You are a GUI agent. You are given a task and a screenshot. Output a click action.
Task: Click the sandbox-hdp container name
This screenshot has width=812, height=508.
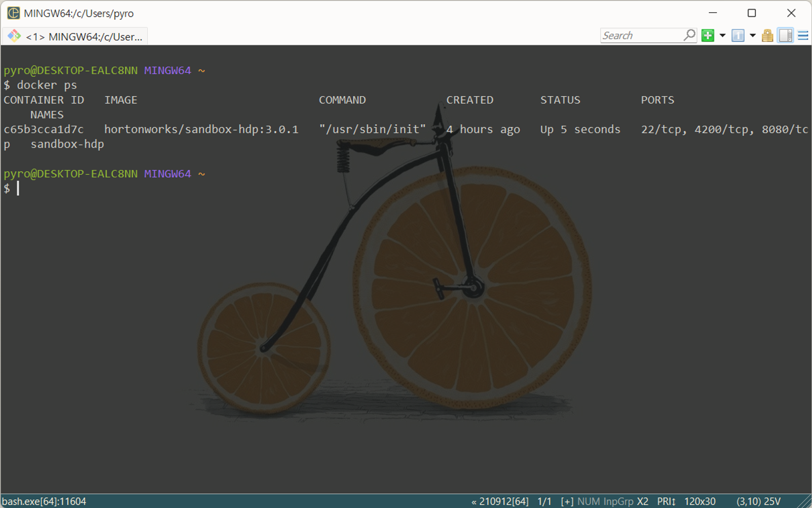click(x=67, y=144)
